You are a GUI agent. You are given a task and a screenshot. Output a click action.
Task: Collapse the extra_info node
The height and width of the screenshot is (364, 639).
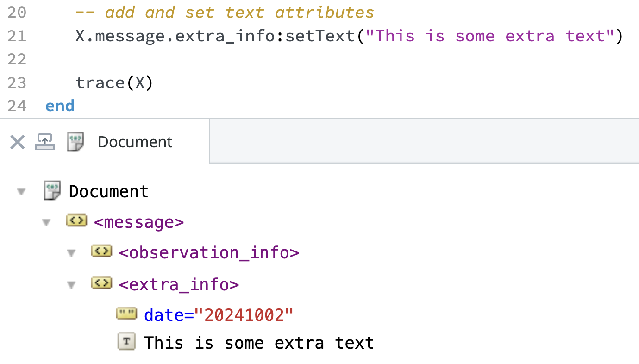(71, 285)
